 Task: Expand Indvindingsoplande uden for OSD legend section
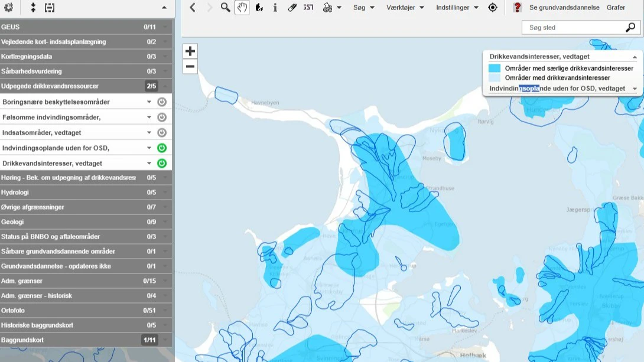tap(635, 89)
